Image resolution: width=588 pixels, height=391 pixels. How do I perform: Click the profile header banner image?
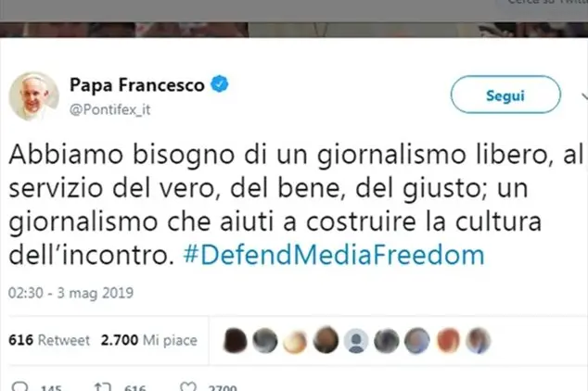[x=294, y=30]
